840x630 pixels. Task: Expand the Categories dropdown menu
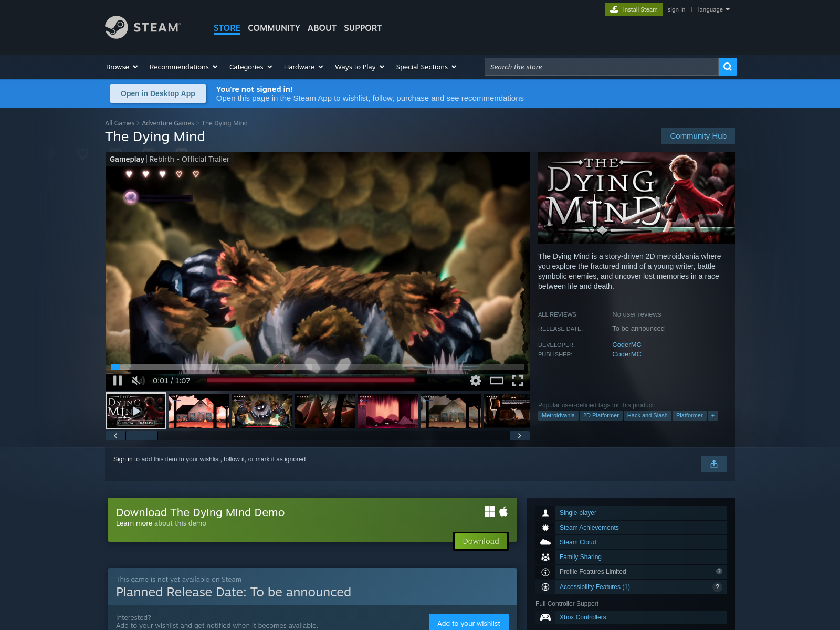pyautogui.click(x=251, y=67)
